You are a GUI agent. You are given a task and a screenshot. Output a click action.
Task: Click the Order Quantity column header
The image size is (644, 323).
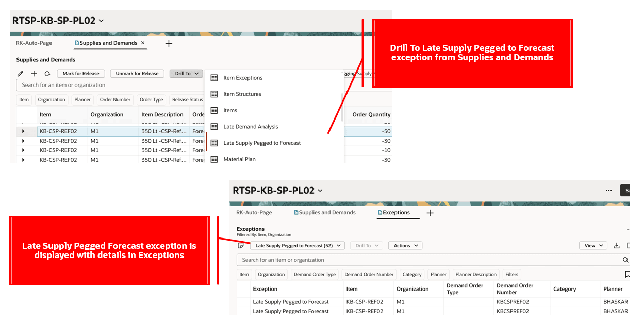click(371, 115)
